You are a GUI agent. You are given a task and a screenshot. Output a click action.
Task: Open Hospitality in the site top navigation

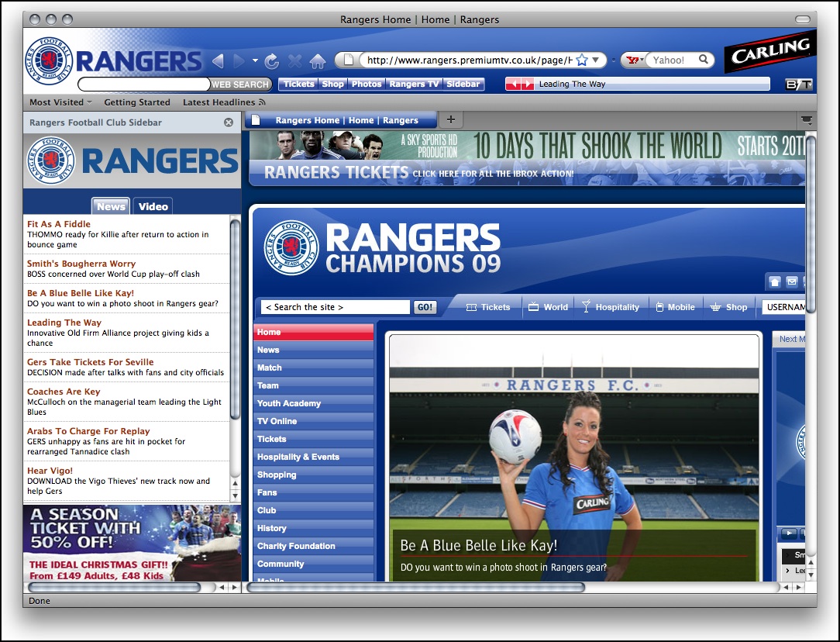(x=611, y=307)
